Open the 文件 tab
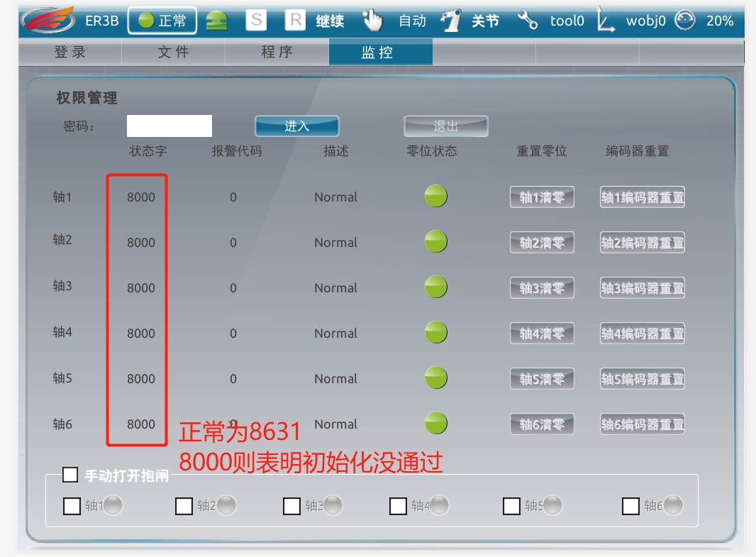The width and height of the screenshot is (756, 557). click(x=173, y=52)
